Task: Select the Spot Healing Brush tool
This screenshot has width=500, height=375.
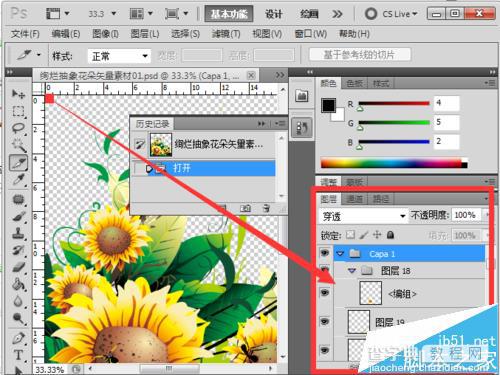Action: click(18, 200)
